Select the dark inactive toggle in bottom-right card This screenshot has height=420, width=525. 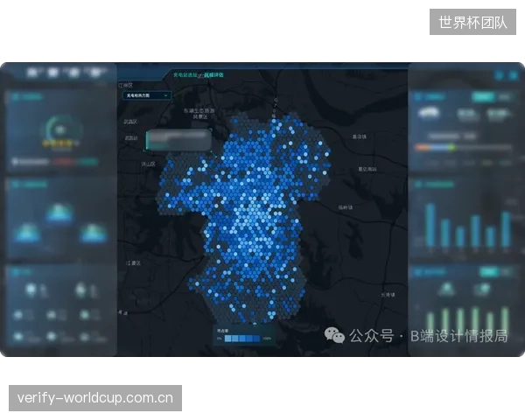(x=507, y=271)
